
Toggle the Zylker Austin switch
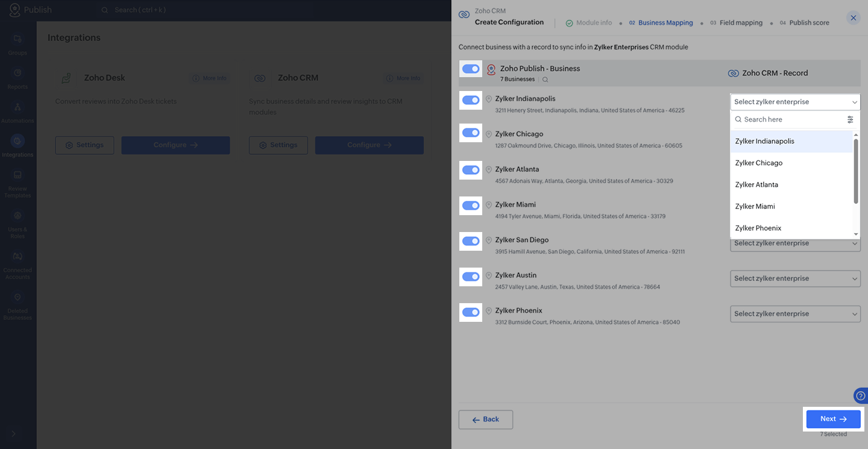pos(471,277)
